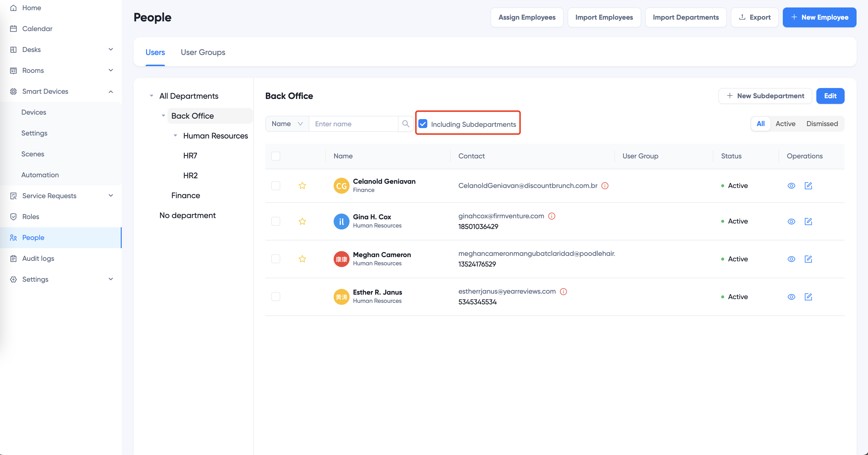Click info icon beside Celanold's email

point(605,186)
